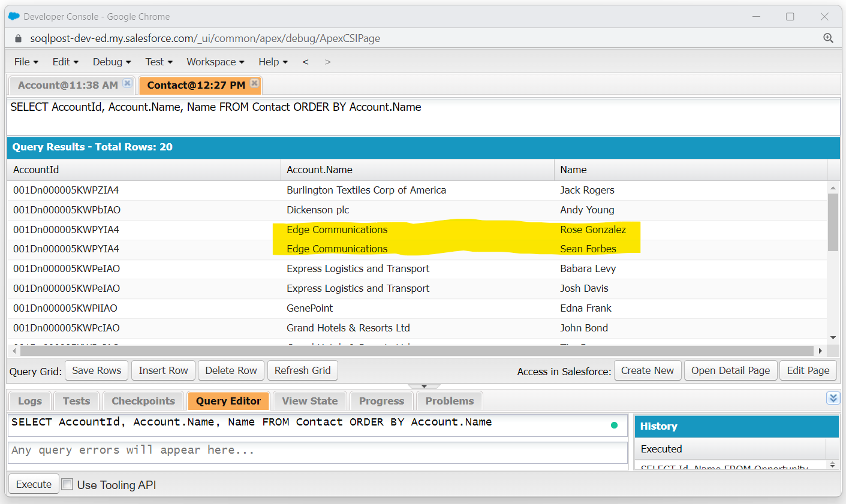846x504 pixels.
Task: Select the Babara Levy cell
Action: click(691, 268)
